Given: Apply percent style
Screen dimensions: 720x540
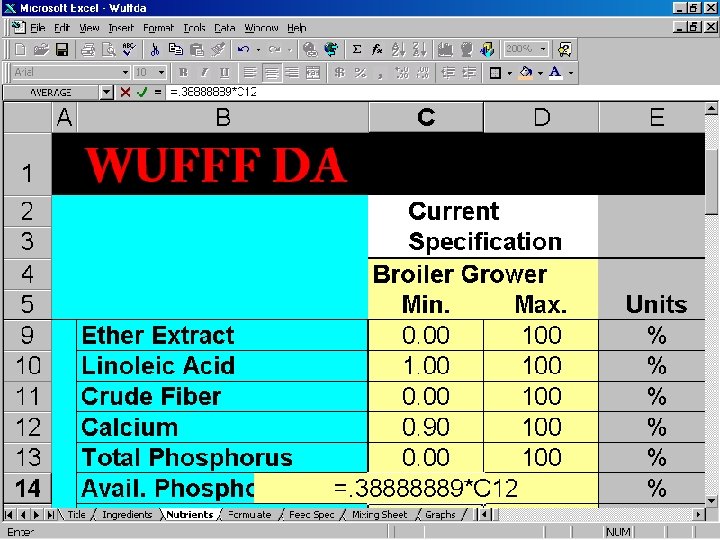Looking at the screenshot, I should 360,73.
